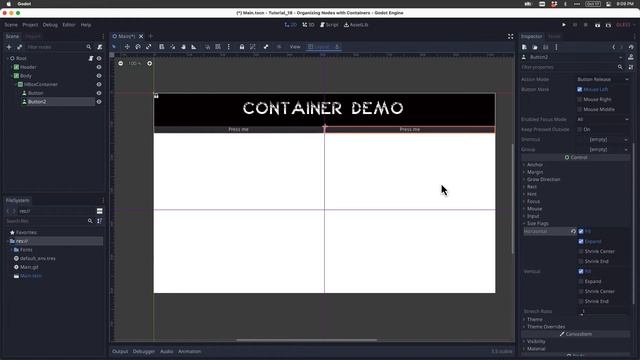This screenshot has height=360, width=640.
Task: Choose Rotate Mode tool in viewport toolbar
Action: [x=138, y=47]
